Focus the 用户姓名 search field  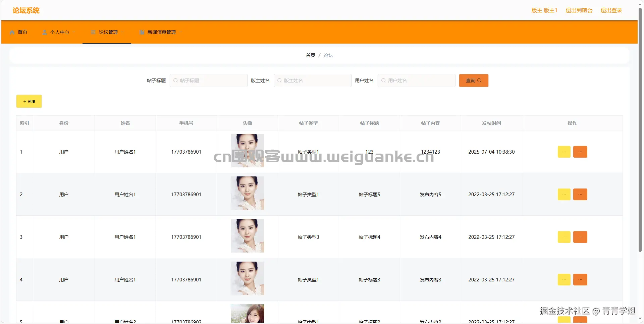click(416, 80)
